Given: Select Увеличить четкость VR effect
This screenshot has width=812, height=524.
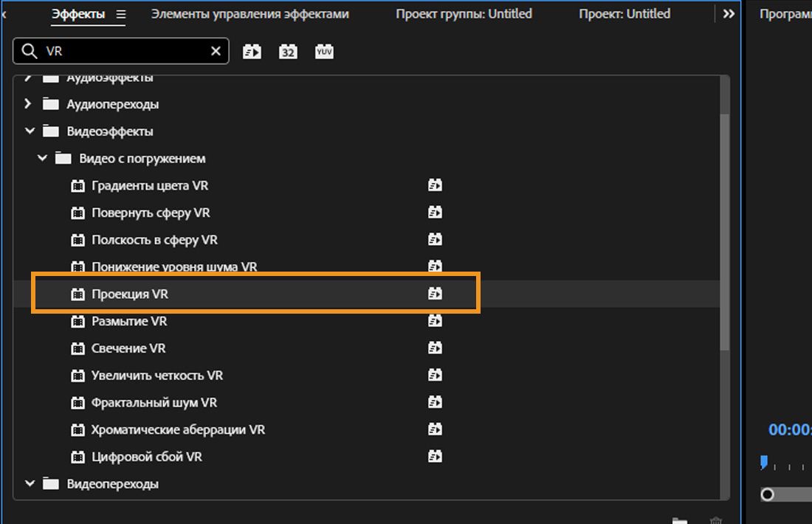Looking at the screenshot, I should 157,376.
